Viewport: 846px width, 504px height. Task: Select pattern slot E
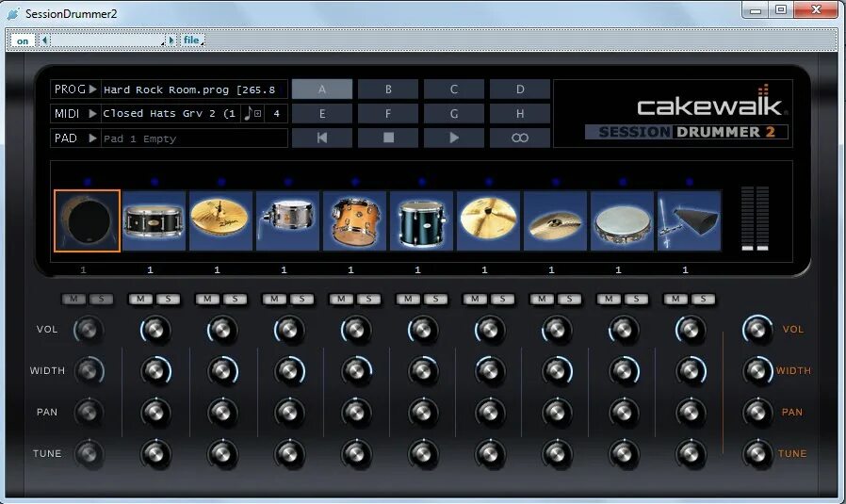pyautogui.click(x=322, y=114)
